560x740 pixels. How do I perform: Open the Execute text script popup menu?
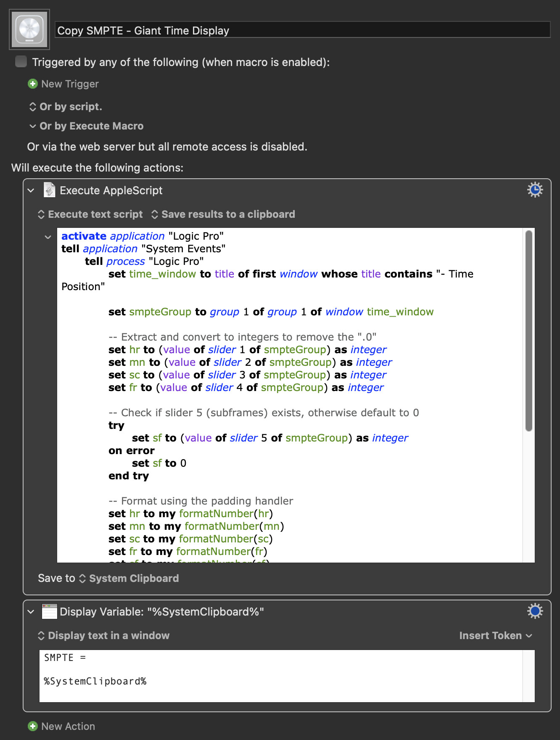pos(90,214)
